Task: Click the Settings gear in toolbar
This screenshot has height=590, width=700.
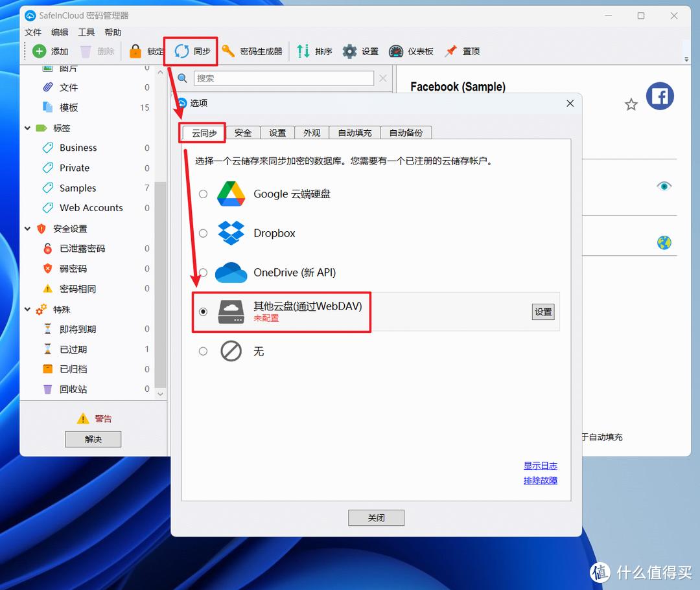Action: coord(350,51)
